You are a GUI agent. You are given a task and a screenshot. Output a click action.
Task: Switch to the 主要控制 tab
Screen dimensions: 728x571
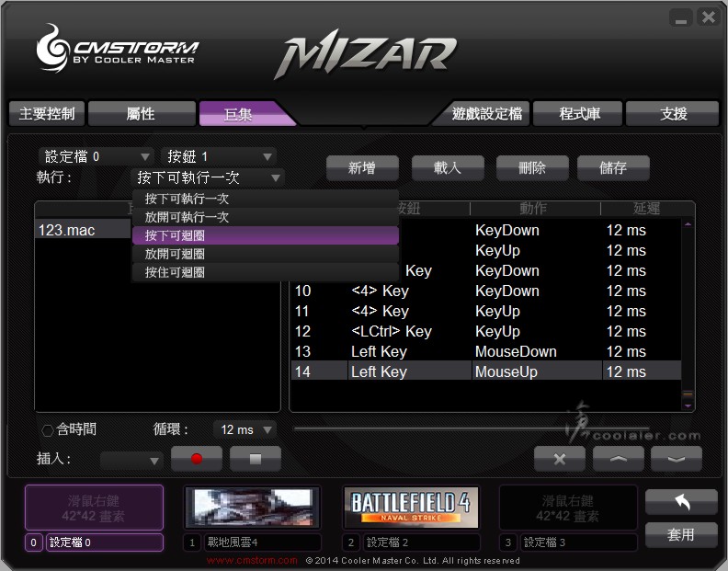pos(47,113)
